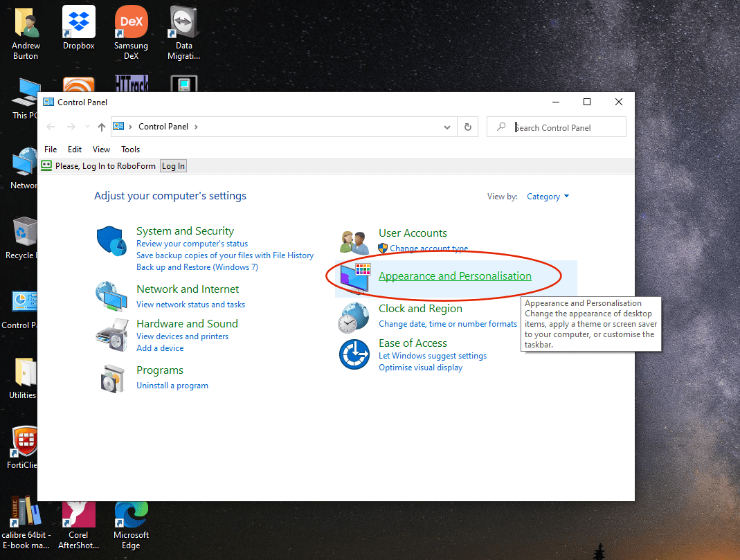Go up one level with up arrow
This screenshot has width=740, height=560.
[102, 127]
